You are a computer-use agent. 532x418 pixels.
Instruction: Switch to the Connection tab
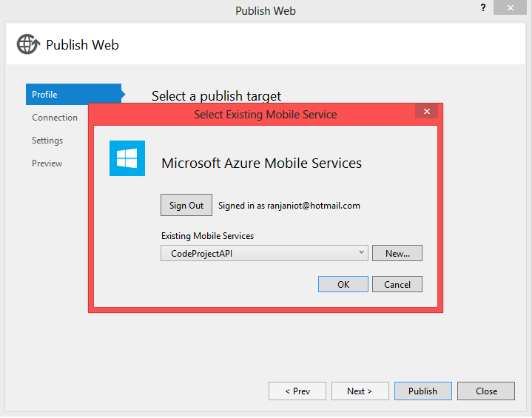(55, 118)
